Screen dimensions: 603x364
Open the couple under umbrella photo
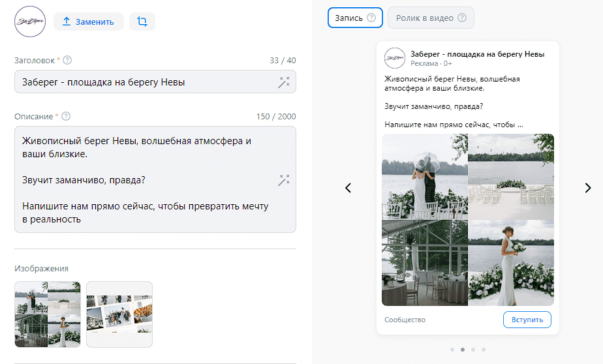(x=425, y=176)
